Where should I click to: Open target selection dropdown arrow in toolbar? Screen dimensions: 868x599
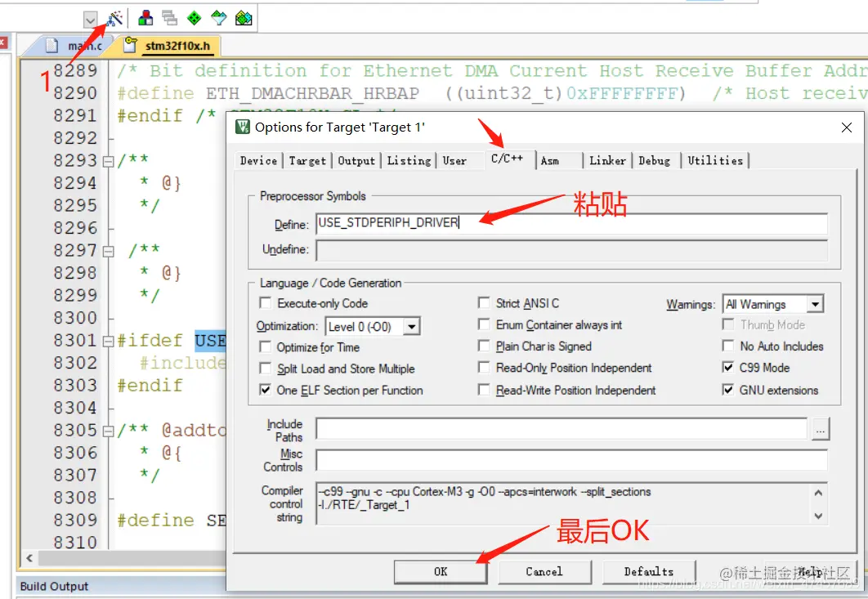click(x=90, y=20)
